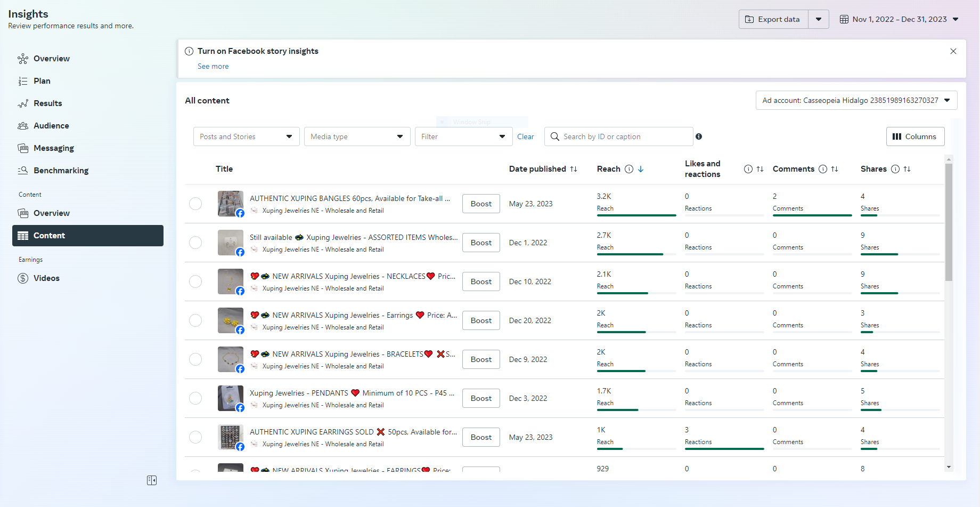The width and height of the screenshot is (980, 507).
Task: Open the Media type dropdown
Action: [357, 136]
